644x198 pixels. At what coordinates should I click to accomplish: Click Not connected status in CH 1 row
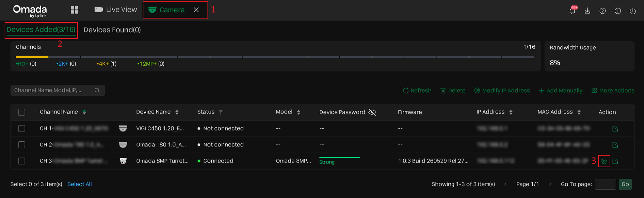[x=221, y=128]
